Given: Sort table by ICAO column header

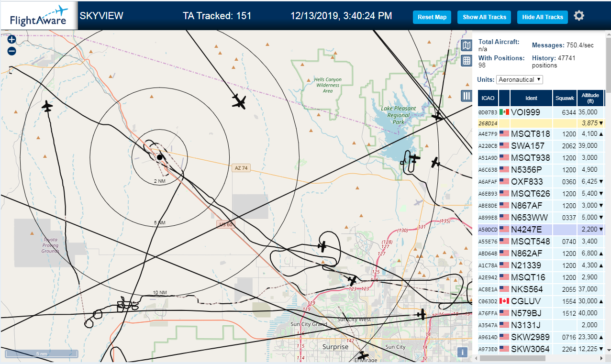Looking at the screenshot, I should click(488, 98).
